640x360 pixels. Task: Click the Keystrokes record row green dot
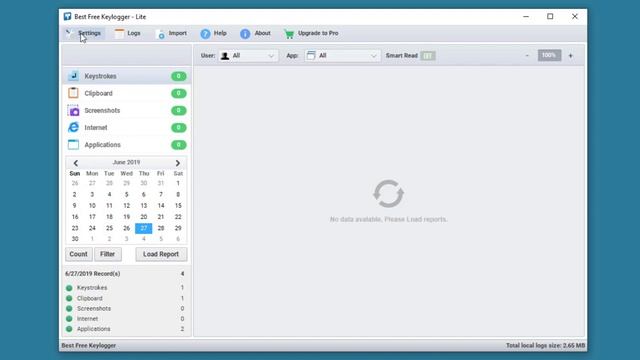tap(69, 288)
